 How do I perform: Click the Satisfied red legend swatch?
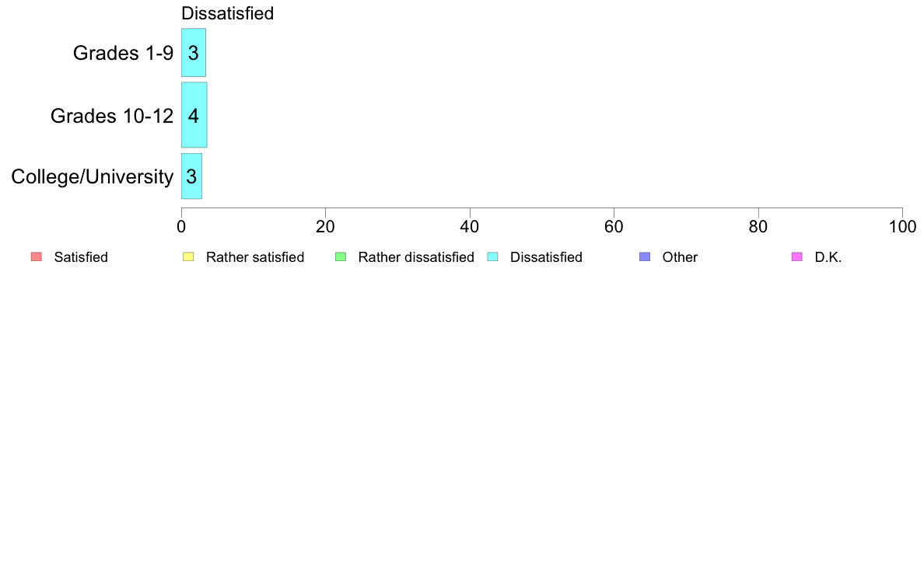pos(37,256)
